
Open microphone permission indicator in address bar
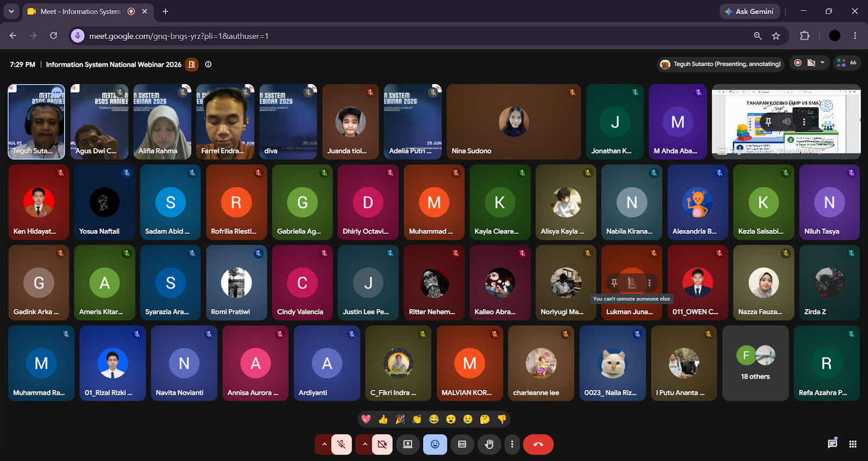pyautogui.click(x=78, y=36)
